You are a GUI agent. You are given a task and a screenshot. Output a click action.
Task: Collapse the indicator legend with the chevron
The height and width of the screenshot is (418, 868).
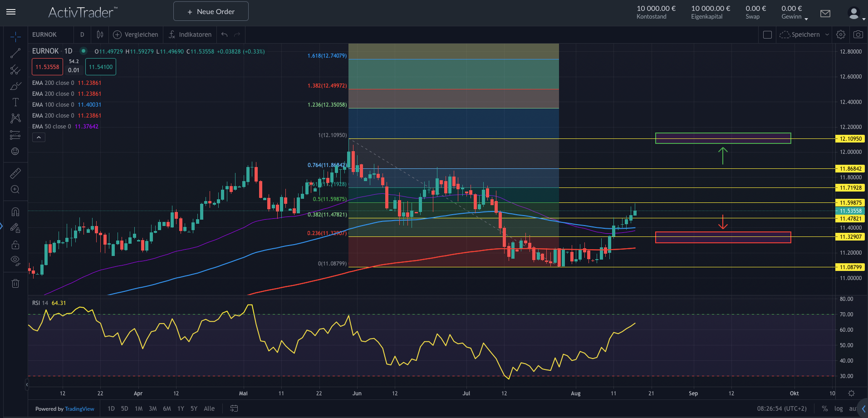click(39, 138)
